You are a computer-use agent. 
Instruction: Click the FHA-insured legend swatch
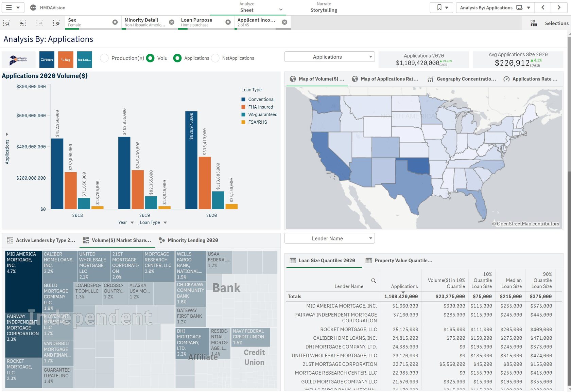click(x=243, y=107)
